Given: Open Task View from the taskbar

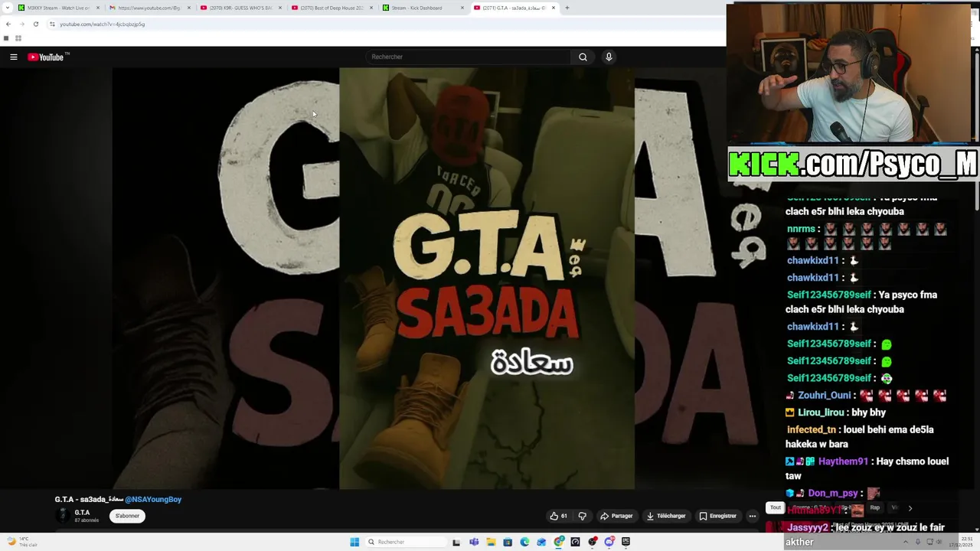Looking at the screenshot, I should coord(456,542).
